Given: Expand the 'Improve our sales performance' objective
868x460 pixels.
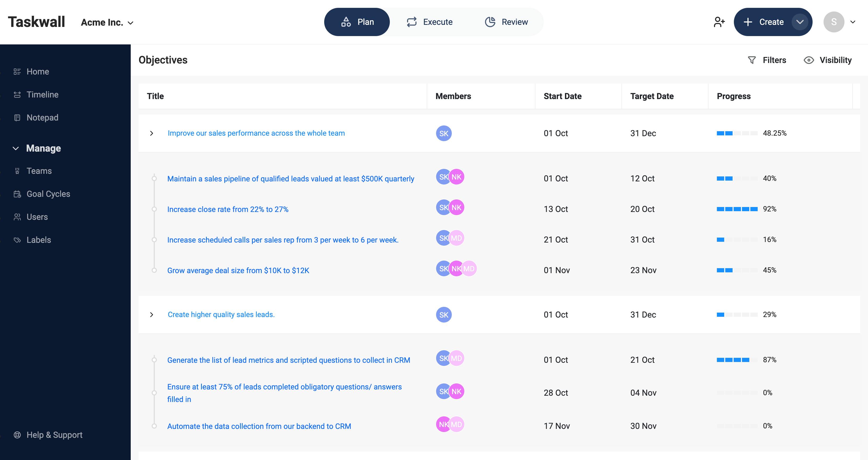Looking at the screenshot, I should click(152, 133).
